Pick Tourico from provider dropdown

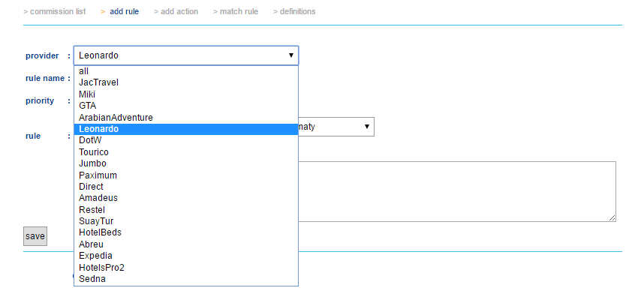click(186, 152)
